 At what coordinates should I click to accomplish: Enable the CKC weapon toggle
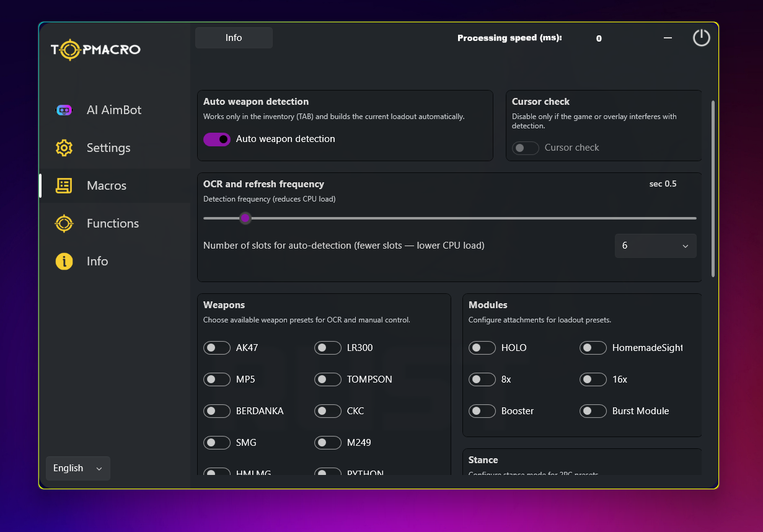(x=328, y=411)
